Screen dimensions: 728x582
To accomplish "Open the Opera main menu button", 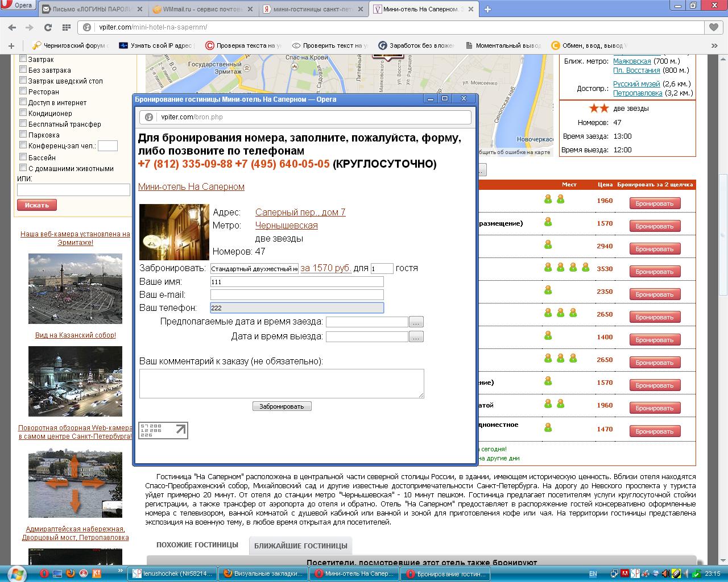I will point(19,6).
